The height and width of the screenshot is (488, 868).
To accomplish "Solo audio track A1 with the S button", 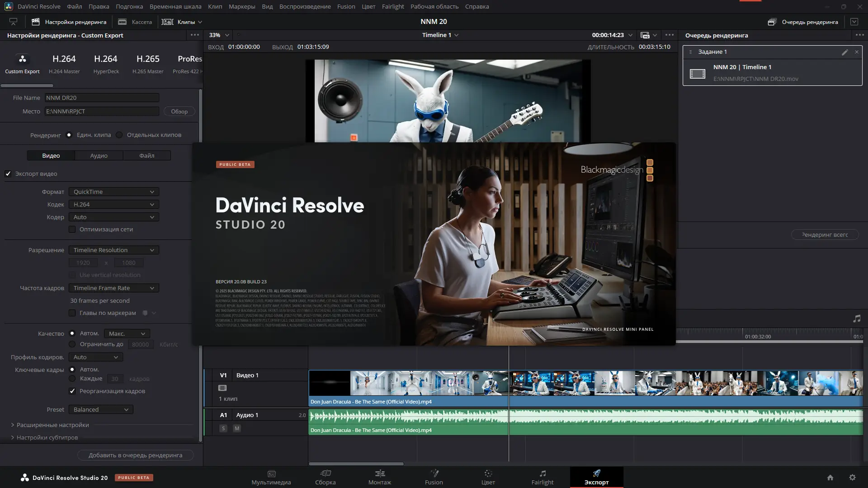I will click(223, 428).
